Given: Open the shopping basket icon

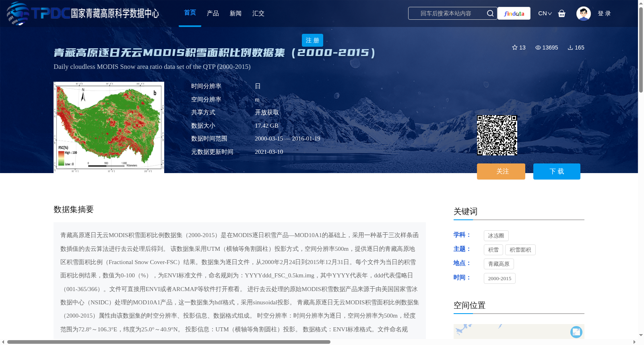Looking at the screenshot, I should [x=561, y=13].
